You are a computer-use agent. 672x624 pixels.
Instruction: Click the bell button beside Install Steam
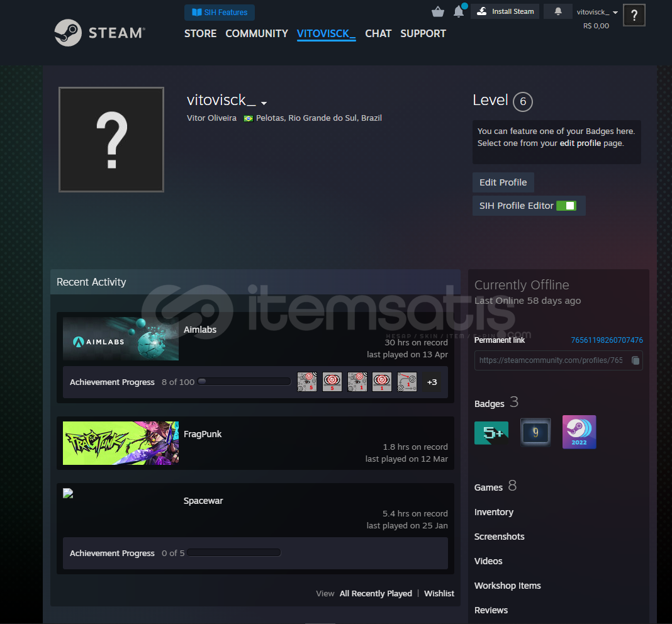(x=558, y=11)
